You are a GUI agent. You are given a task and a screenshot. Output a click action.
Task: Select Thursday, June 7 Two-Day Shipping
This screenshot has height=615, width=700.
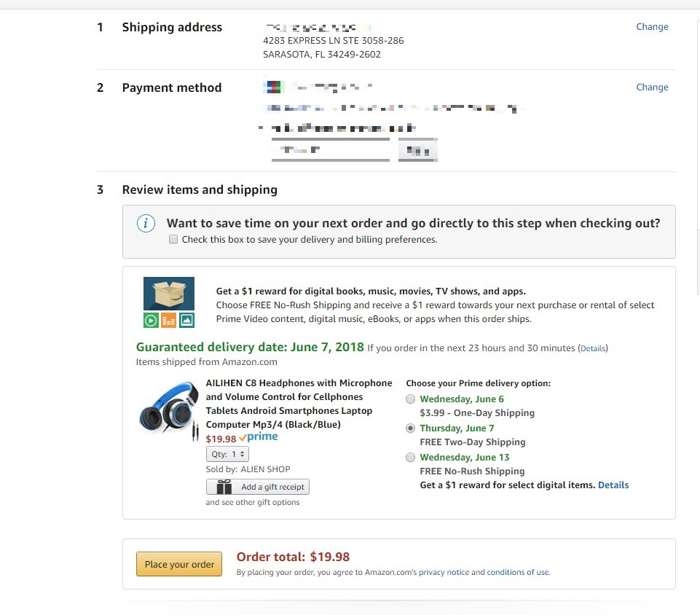coord(410,428)
